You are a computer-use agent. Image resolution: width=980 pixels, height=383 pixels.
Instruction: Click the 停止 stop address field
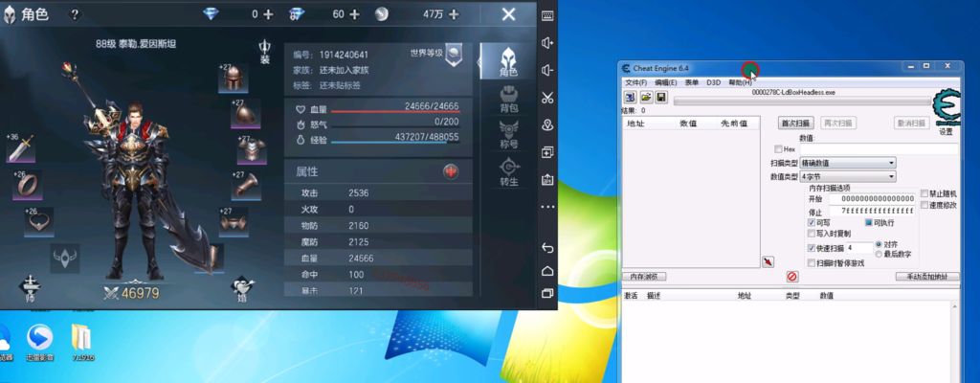coord(872,212)
